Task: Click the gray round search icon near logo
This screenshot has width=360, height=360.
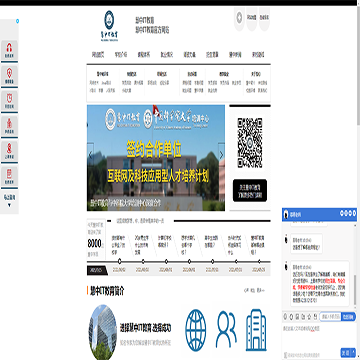Action: [x=239, y=17]
